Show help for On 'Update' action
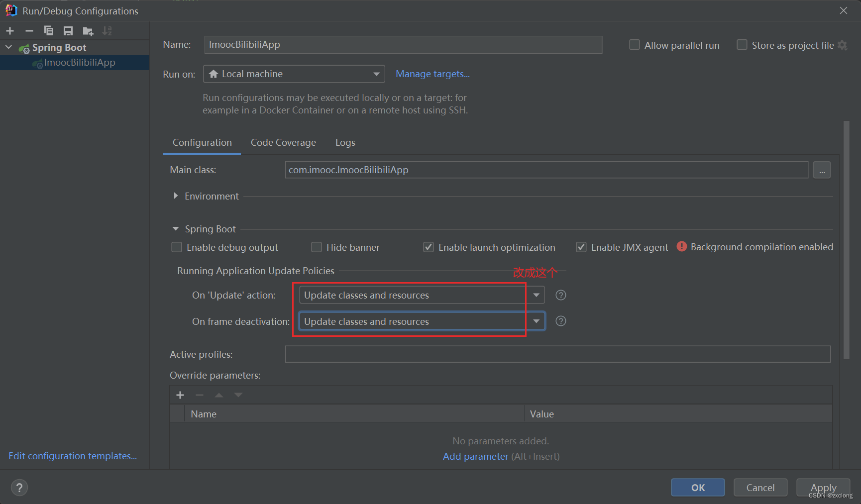The height and width of the screenshot is (504, 861). [561, 295]
